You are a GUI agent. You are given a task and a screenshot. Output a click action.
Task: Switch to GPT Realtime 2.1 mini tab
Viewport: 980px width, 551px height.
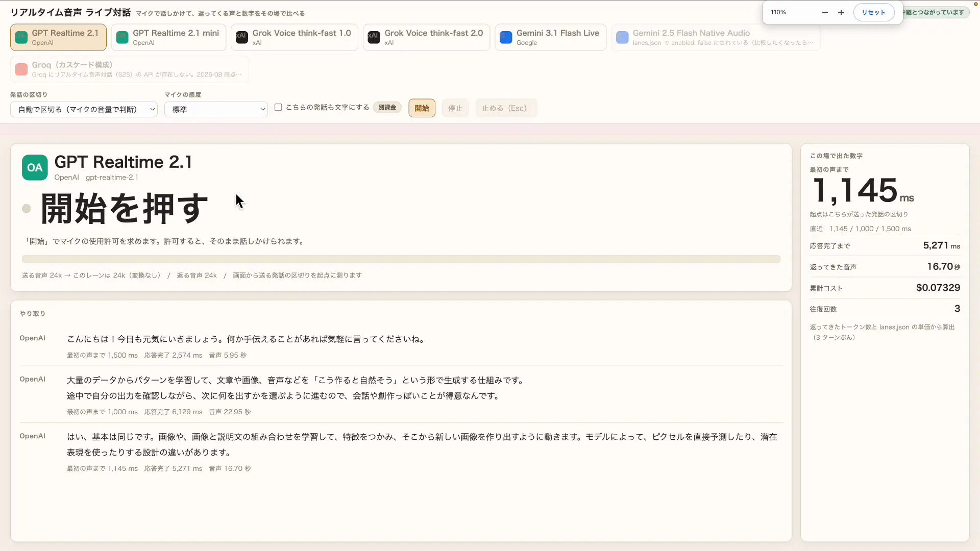[x=168, y=37]
